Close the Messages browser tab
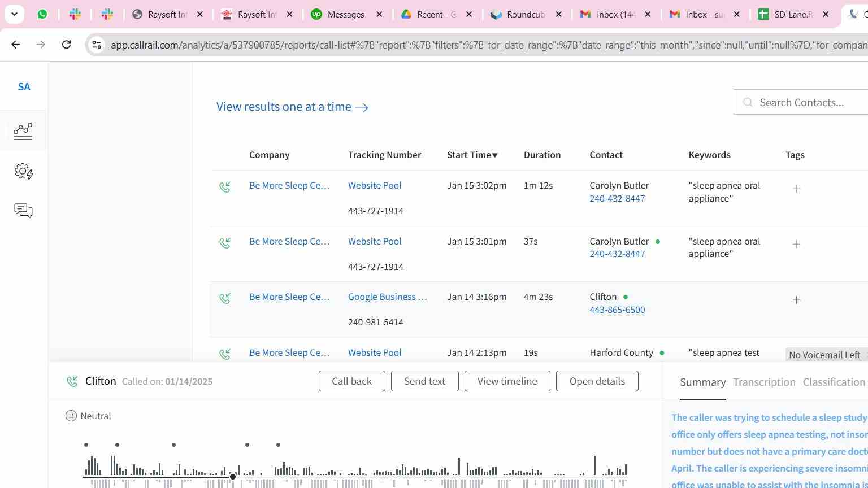 coord(379,14)
